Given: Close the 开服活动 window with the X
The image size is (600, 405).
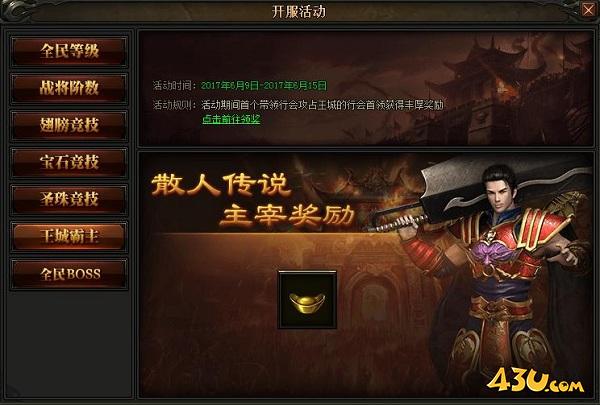Looking at the screenshot, I should click(x=588, y=10).
